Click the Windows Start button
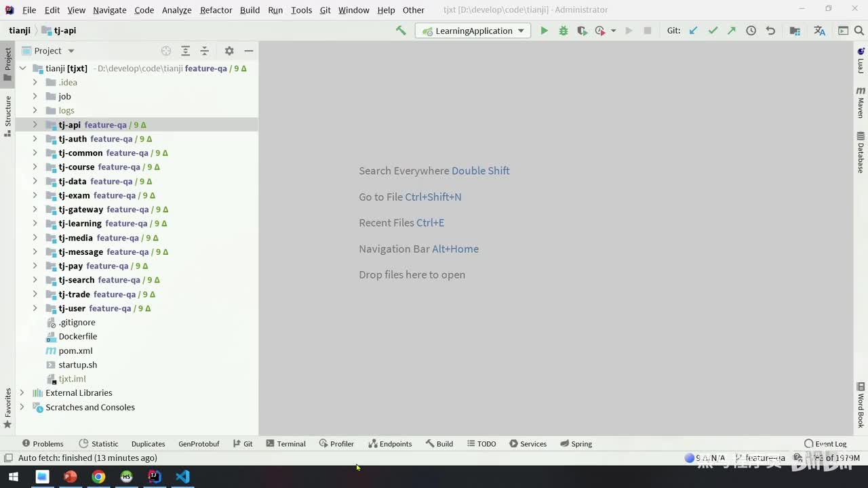868x488 pixels. tap(13, 476)
